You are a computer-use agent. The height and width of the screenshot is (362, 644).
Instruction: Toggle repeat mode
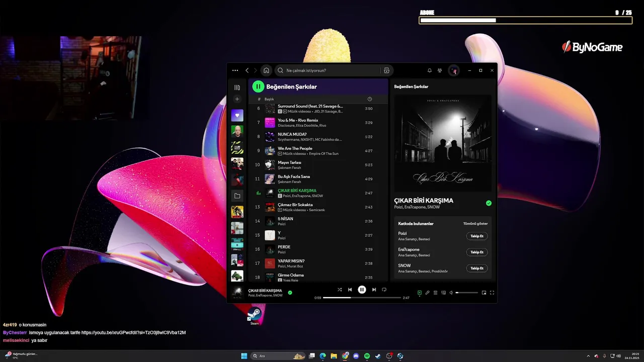click(x=384, y=290)
